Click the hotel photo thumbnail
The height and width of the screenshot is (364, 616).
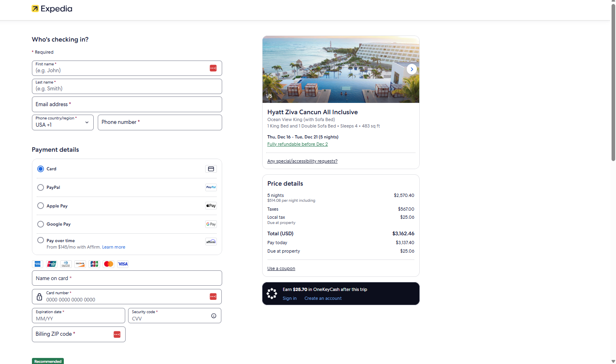(x=341, y=69)
